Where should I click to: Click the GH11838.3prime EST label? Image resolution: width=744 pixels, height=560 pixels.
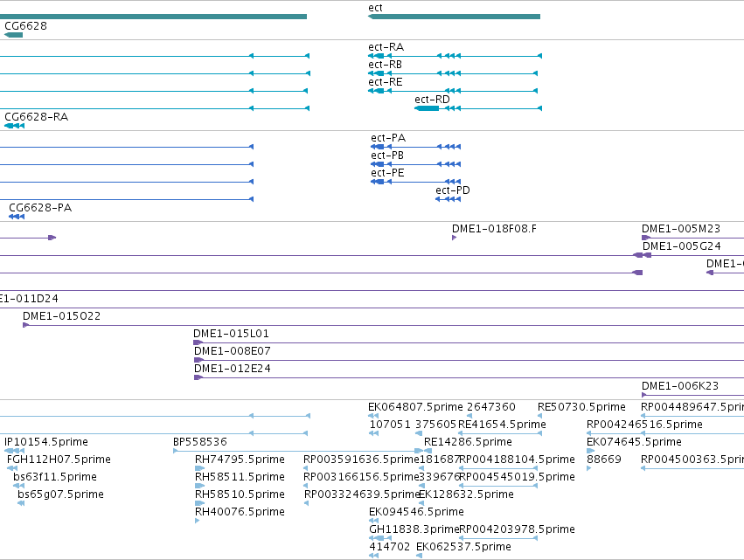[x=414, y=529]
